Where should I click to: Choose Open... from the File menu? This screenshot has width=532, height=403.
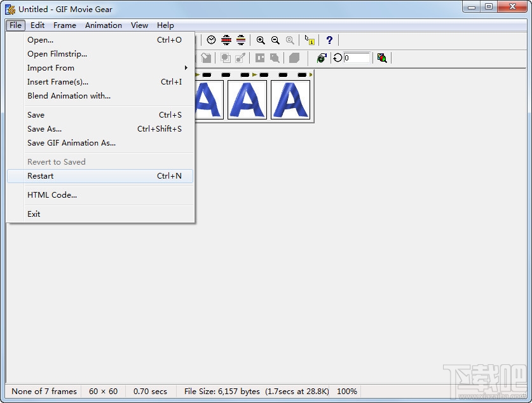tap(100, 40)
